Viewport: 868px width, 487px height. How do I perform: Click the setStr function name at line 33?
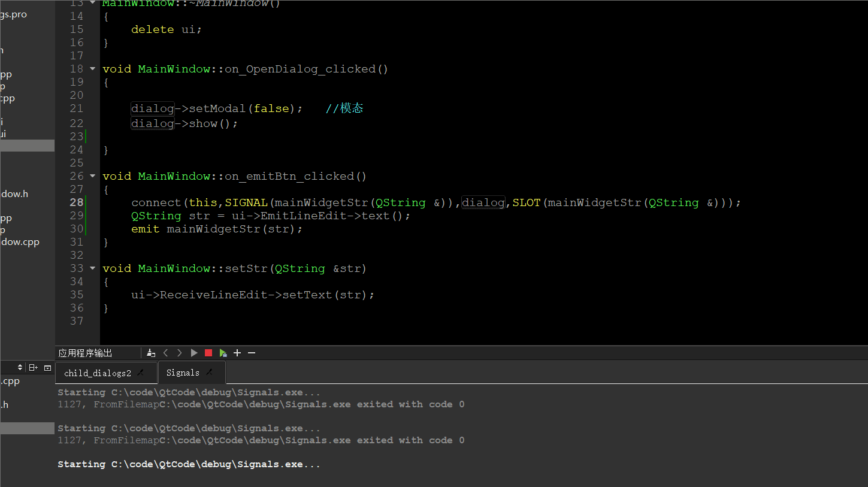tap(246, 268)
